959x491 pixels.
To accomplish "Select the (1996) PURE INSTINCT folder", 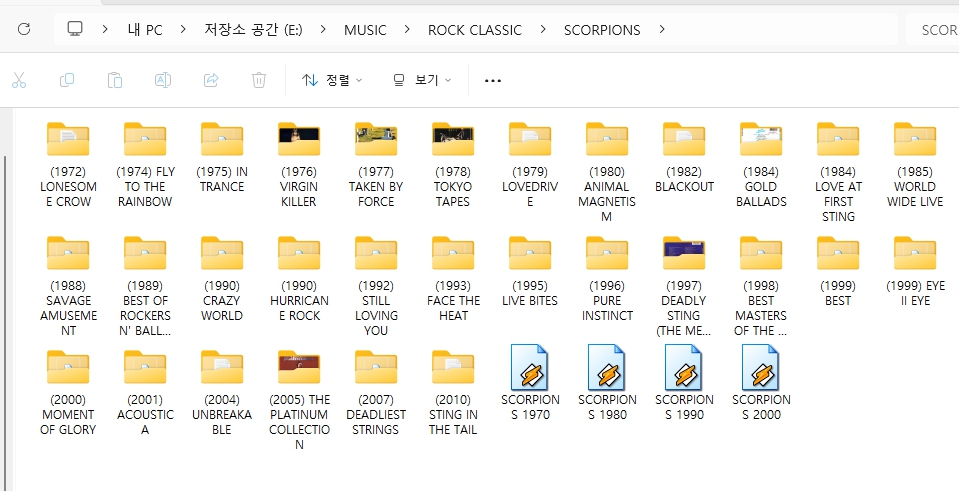I will (607, 278).
